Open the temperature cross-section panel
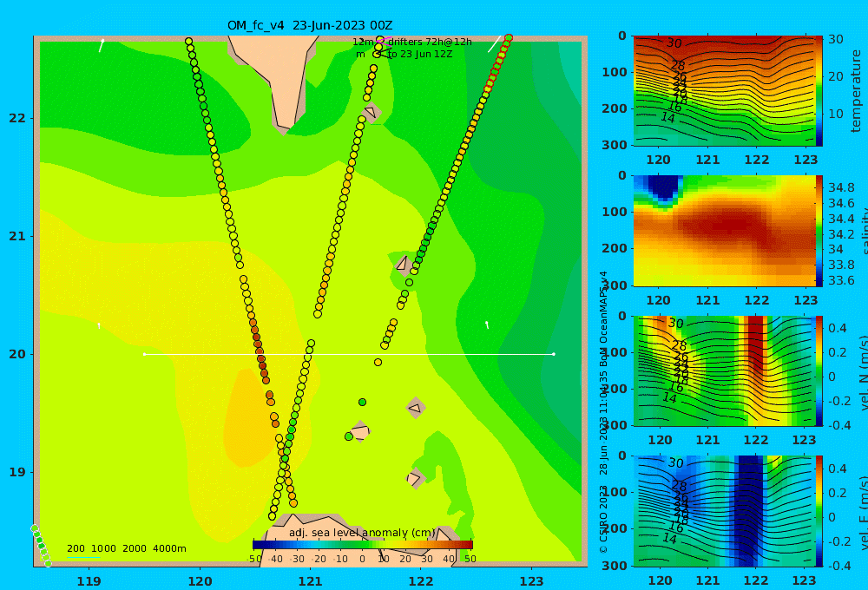Viewport: 868px width, 590px height. tap(724, 91)
